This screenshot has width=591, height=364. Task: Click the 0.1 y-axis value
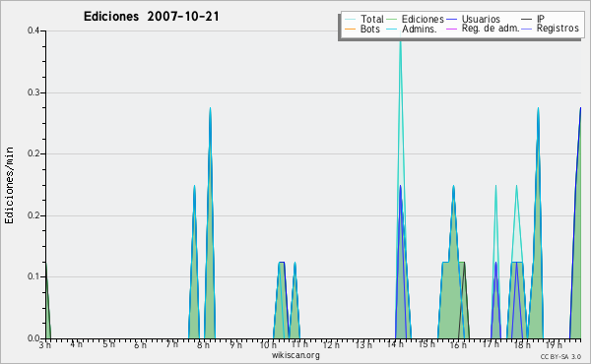(x=33, y=276)
